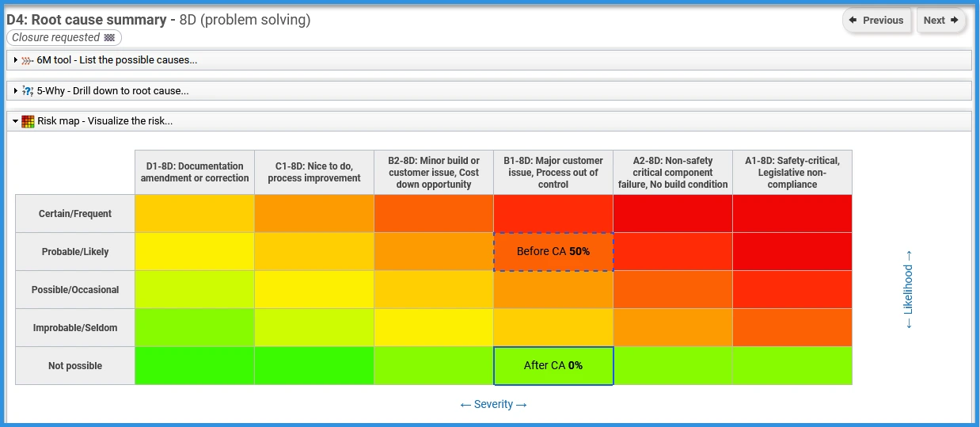Collapse the Risk map section arrow

point(16,121)
